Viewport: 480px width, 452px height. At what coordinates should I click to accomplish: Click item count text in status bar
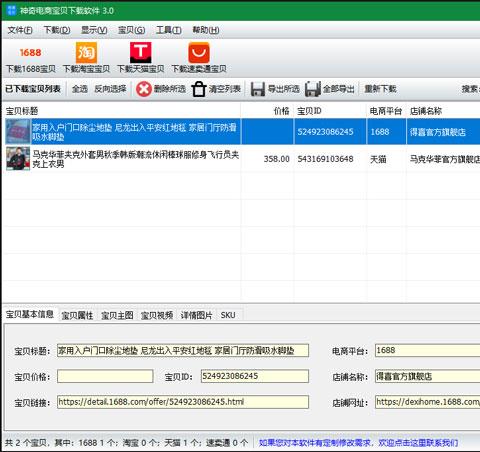pyautogui.click(x=127, y=443)
